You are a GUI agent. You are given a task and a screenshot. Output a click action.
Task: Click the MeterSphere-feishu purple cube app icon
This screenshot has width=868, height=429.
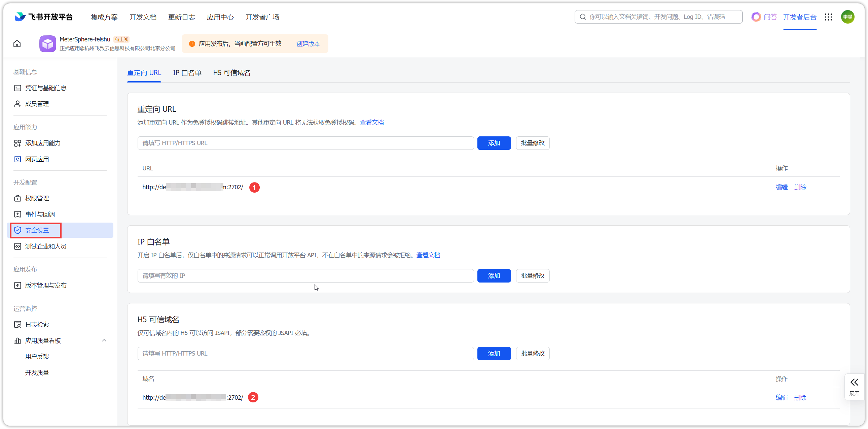[x=47, y=43]
